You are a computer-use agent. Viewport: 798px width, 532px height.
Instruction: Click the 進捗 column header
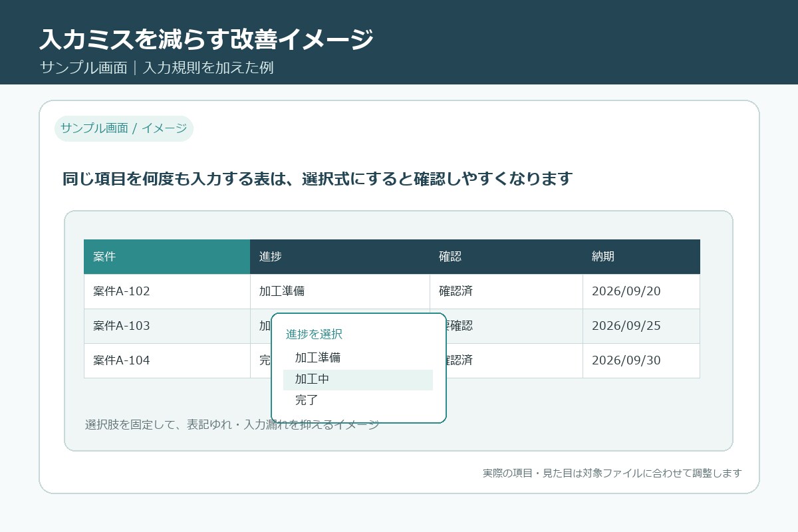click(x=340, y=257)
